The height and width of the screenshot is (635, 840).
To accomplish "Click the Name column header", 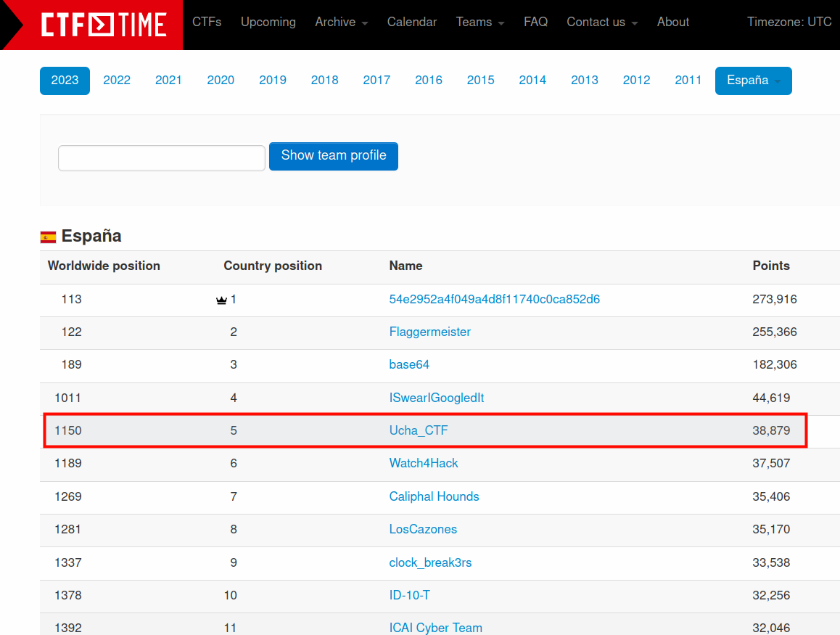I will tap(405, 266).
